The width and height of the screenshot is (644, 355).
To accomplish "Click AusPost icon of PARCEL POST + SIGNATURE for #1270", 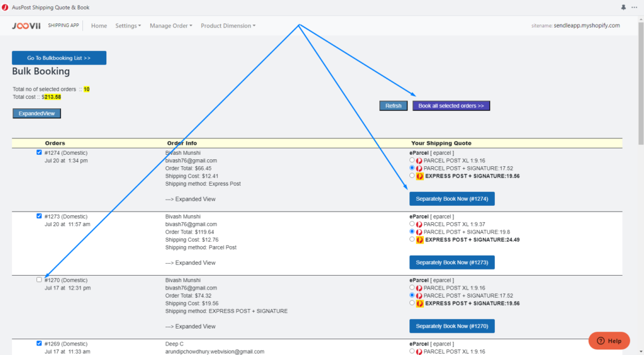I will pos(419,296).
